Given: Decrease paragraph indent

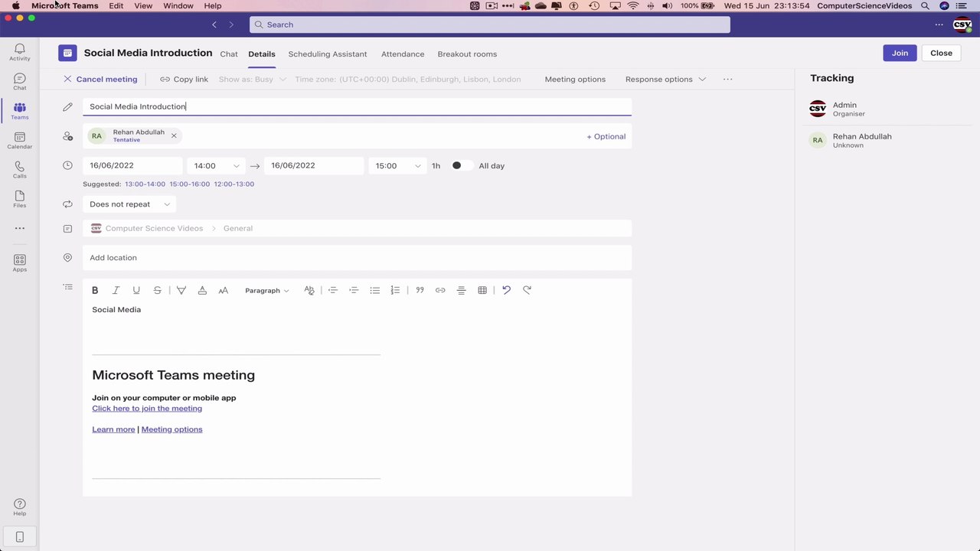Looking at the screenshot, I should (x=333, y=290).
